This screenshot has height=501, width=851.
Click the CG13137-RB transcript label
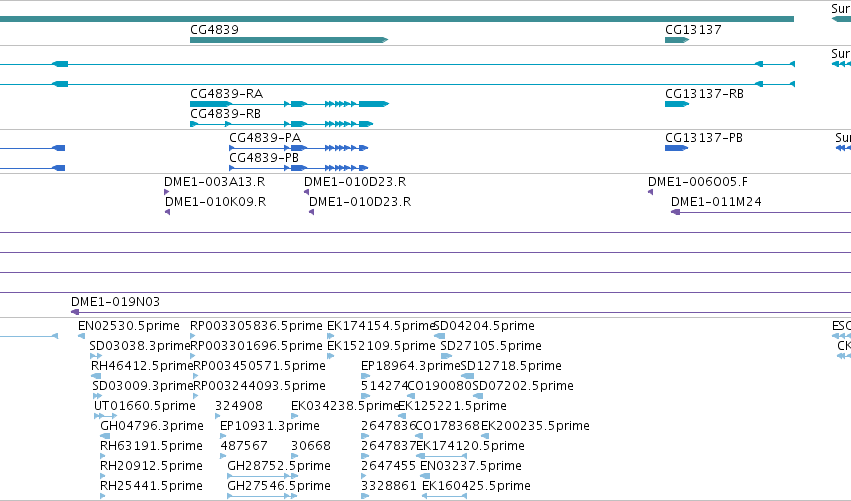click(704, 94)
